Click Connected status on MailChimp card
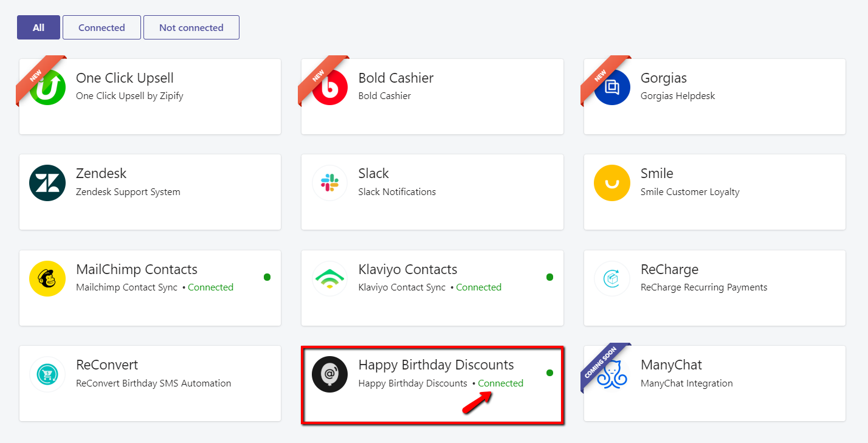The width and height of the screenshot is (868, 443). [210, 287]
